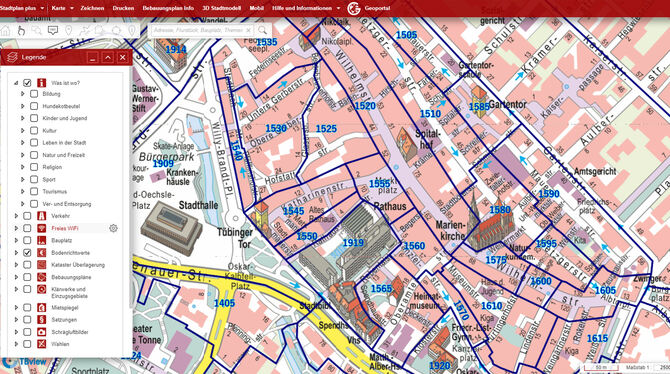
Task: Expand the Sport tree node
Action: click(x=23, y=180)
